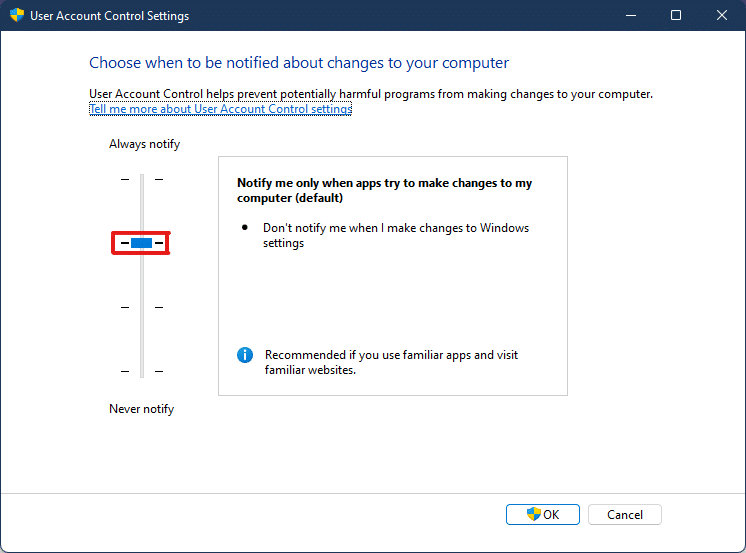Close the User Account Control Settings window
Viewport: 746px width, 553px height.
click(721, 15)
